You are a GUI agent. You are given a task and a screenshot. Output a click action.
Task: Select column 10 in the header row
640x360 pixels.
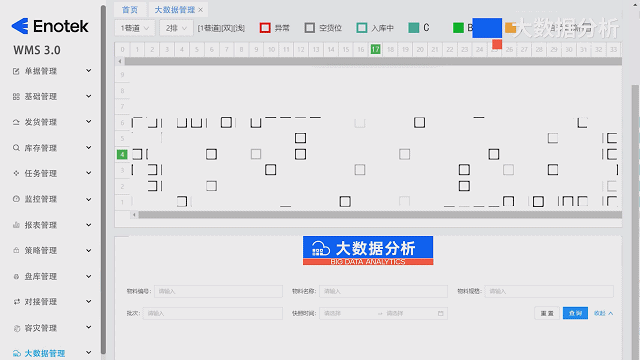(x=271, y=49)
